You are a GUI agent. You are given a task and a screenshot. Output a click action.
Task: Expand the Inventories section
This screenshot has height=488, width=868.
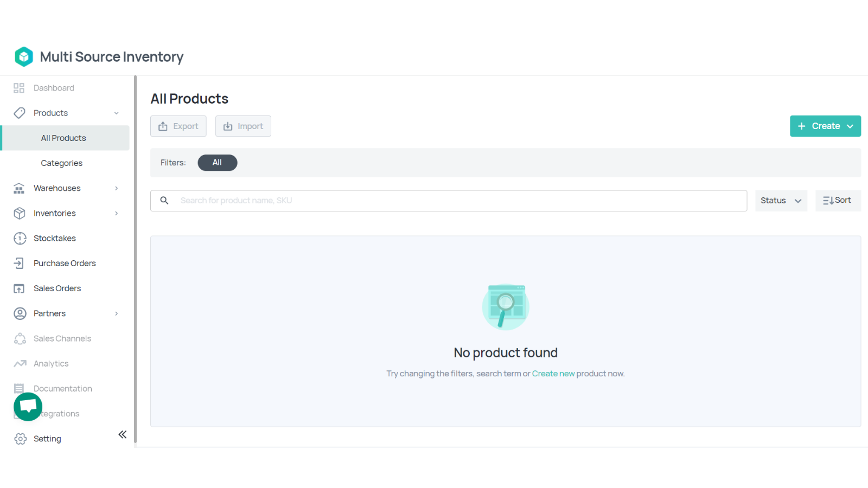[54, 213]
